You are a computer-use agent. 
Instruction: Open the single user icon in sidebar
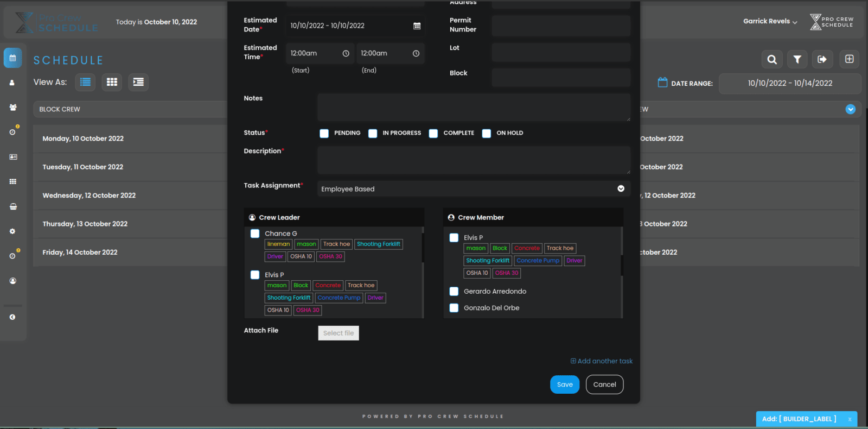(x=12, y=83)
